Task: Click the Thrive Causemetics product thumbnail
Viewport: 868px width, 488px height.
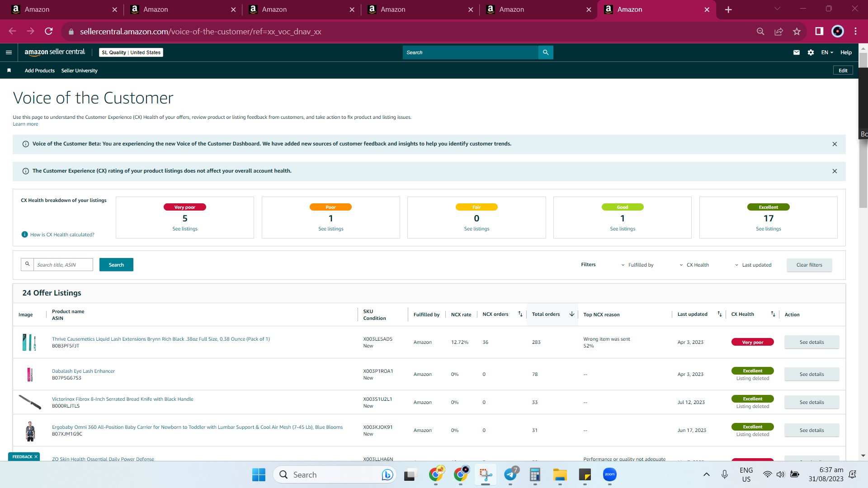Action: pyautogui.click(x=29, y=343)
